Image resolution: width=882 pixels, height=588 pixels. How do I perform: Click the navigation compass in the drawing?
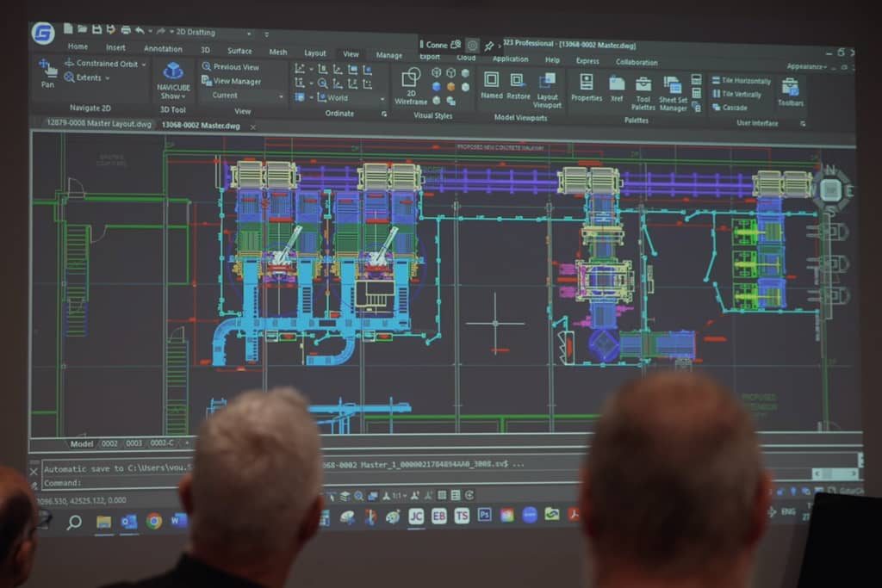831,190
